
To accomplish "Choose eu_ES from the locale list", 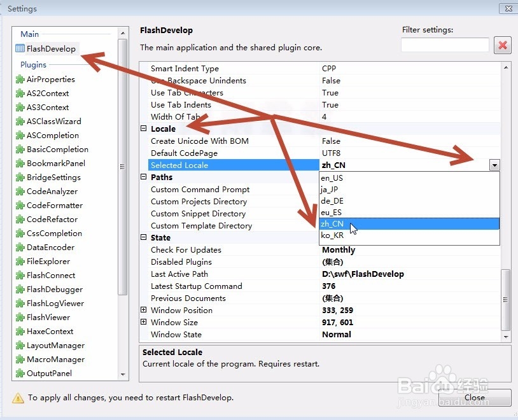I will point(409,212).
